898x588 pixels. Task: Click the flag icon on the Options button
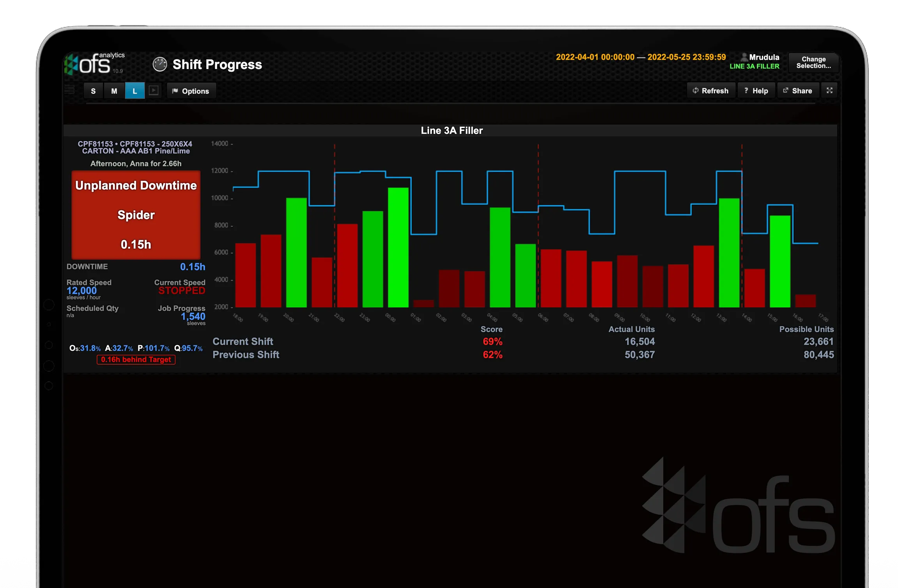[175, 90]
